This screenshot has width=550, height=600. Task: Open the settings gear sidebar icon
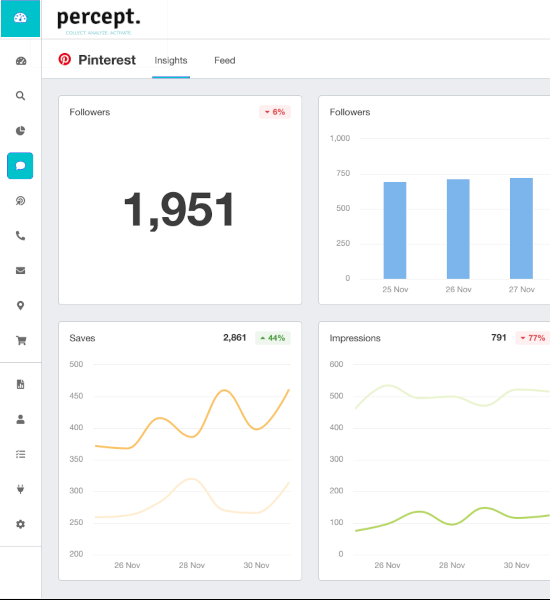point(21,524)
